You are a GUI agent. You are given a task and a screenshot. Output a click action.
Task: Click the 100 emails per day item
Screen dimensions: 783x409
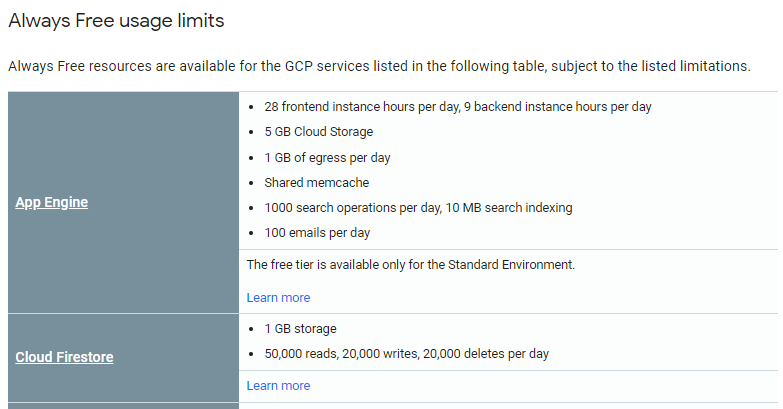pyautogui.click(x=317, y=233)
